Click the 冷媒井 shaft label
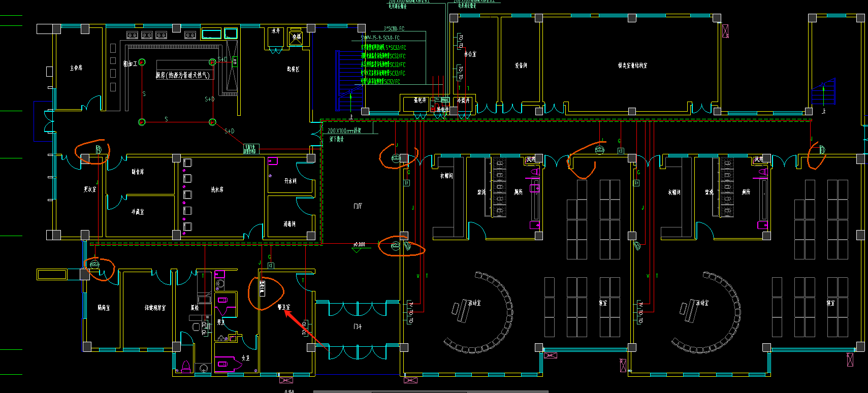This screenshot has width=868, height=393. (x=463, y=101)
